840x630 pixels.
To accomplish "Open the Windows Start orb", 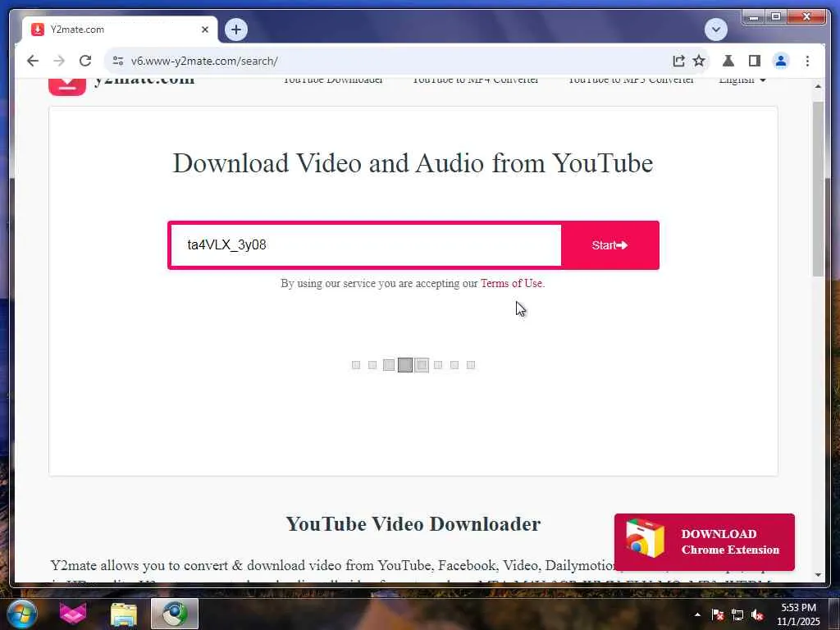I will [x=21, y=614].
